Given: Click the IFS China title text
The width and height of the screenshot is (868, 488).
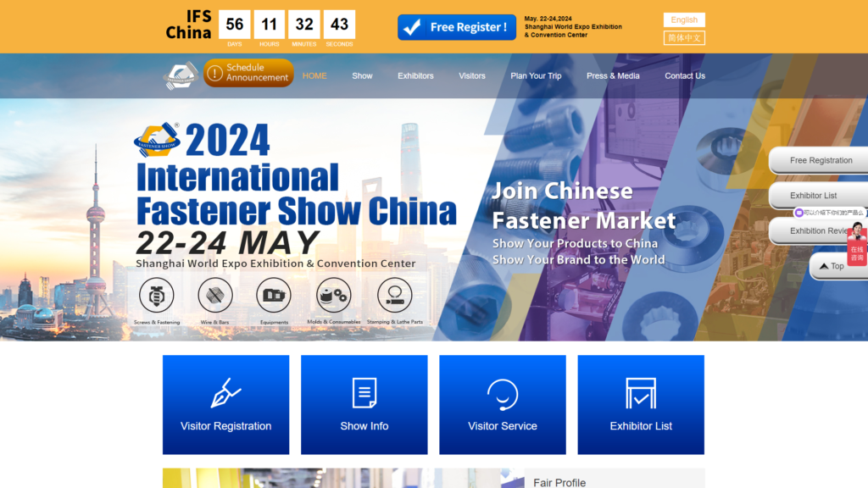Looking at the screenshot, I should coord(189,25).
